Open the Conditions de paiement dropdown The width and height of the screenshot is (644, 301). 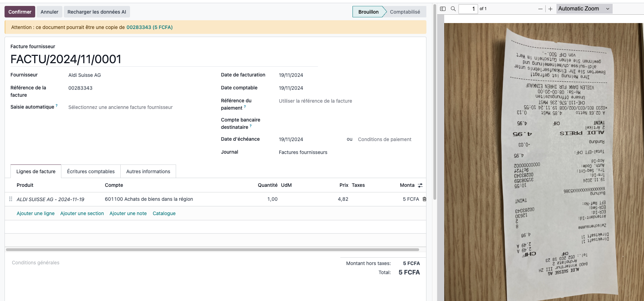(x=384, y=139)
